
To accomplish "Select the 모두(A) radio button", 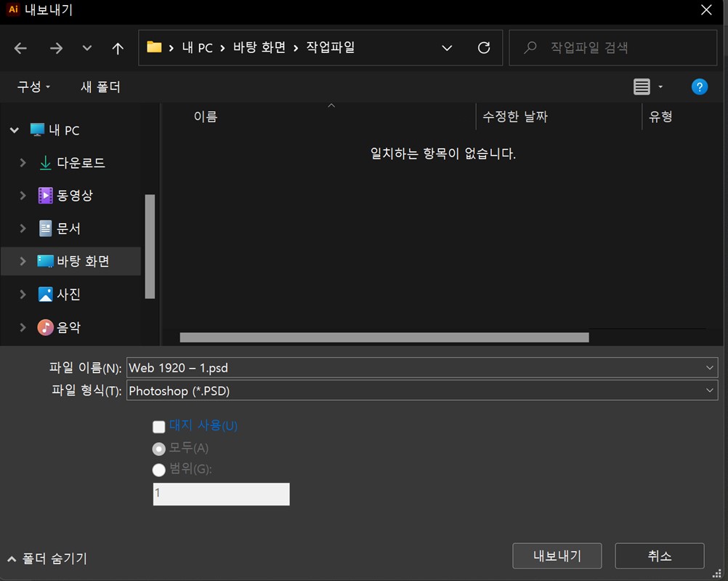I will tap(159, 449).
